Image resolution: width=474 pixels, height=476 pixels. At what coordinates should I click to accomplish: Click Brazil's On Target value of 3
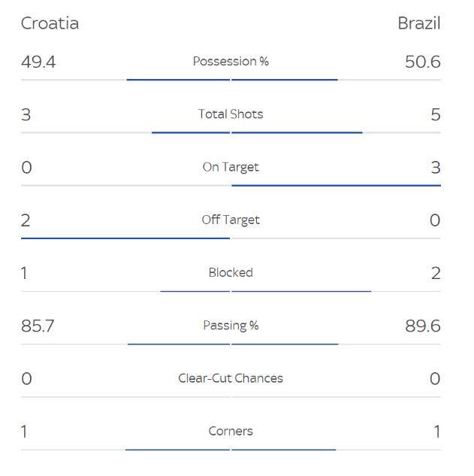coord(436,167)
